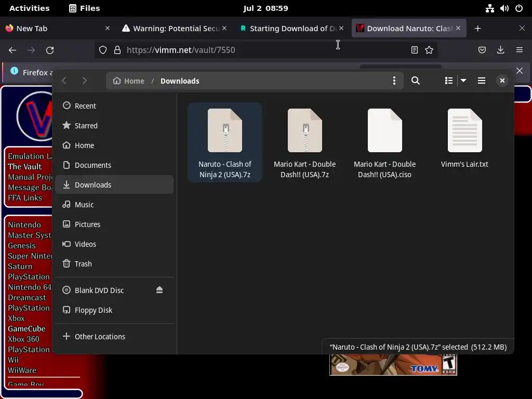Open Documents in the sidebar
532x399 pixels.
click(114, 165)
